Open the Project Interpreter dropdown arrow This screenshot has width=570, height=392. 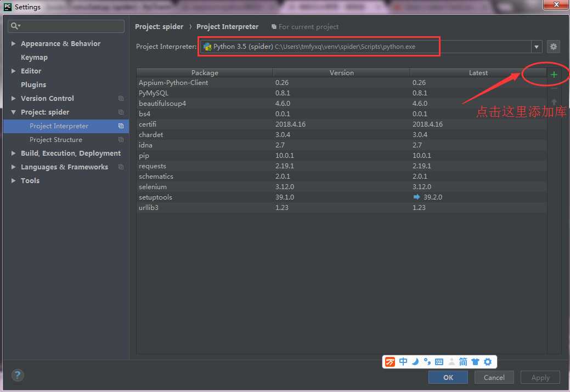point(536,47)
